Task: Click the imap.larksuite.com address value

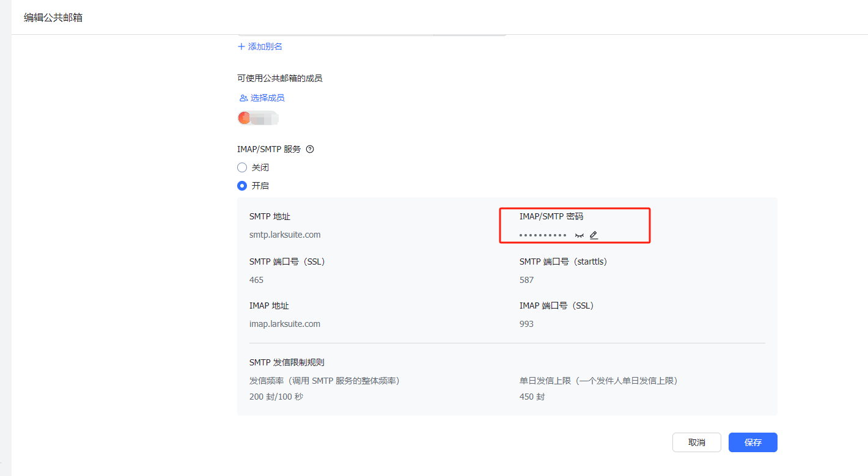Action: pyautogui.click(x=285, y=324)
